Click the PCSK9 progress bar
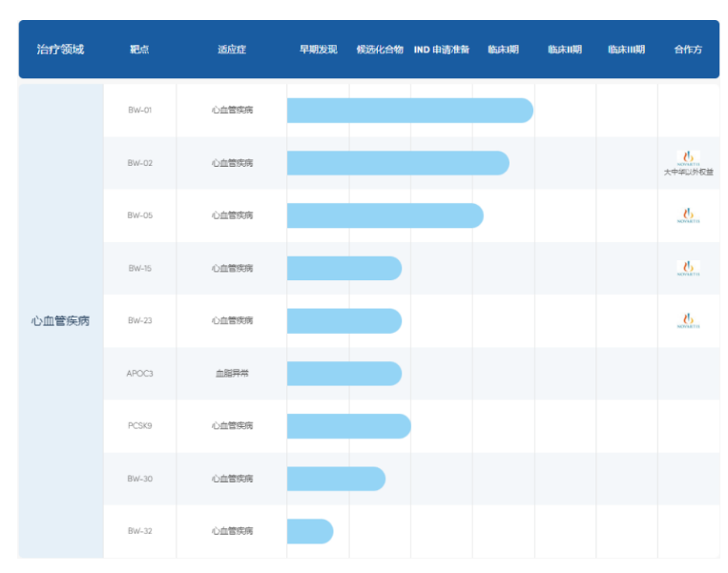 point(348,426)
